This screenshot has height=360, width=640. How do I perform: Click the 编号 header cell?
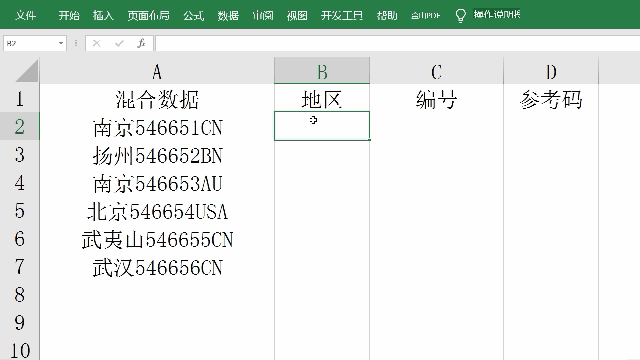(x=436, y=98)
